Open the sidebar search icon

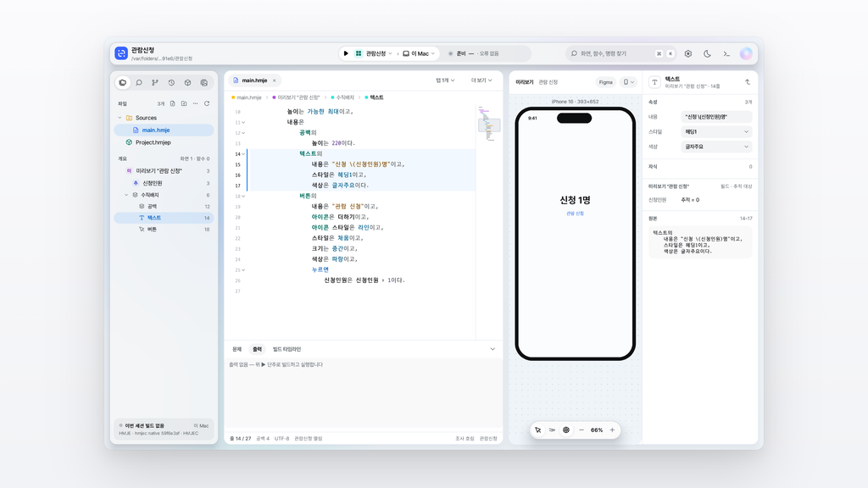tap(139, 82)
